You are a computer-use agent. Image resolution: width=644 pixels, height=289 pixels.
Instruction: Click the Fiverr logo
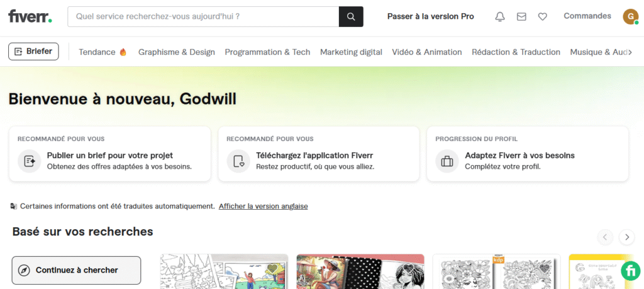point(30,16)
